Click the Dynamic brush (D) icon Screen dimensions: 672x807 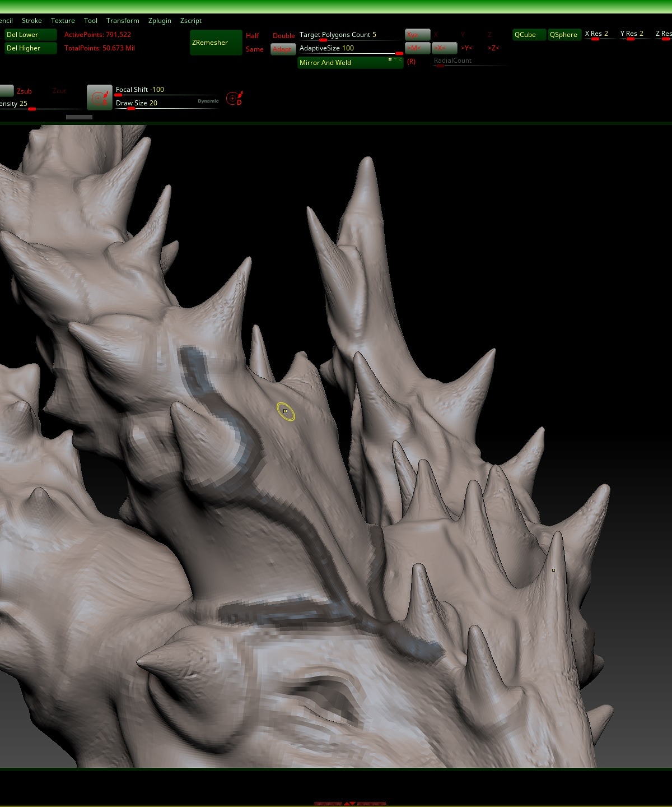(x=234, y=98)
